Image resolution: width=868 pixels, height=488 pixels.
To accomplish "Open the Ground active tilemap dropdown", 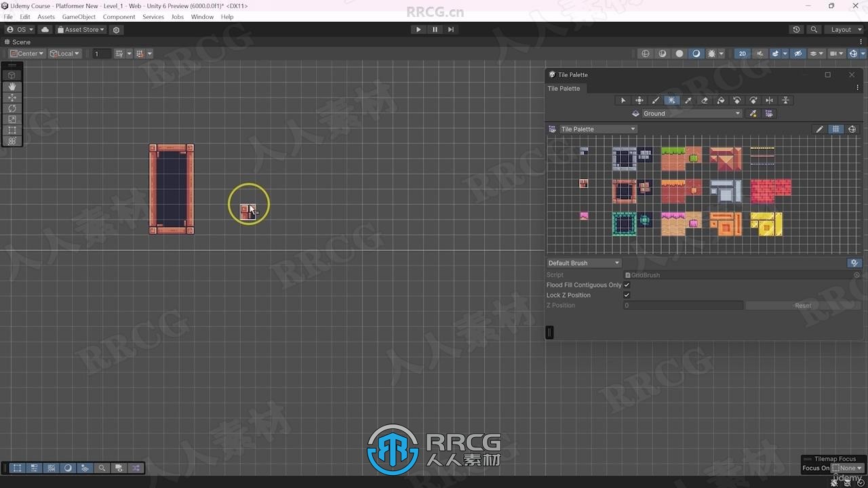I will click(x=692, y=114).
